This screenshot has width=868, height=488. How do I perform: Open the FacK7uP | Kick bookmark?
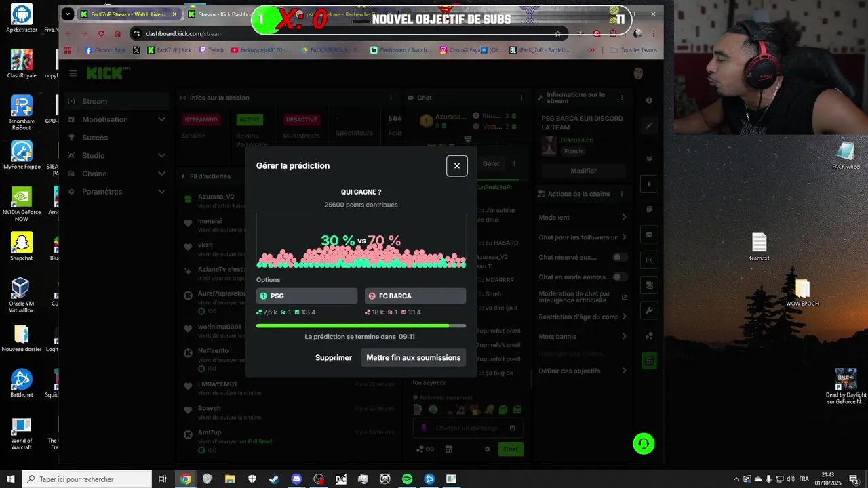point(169,50)
